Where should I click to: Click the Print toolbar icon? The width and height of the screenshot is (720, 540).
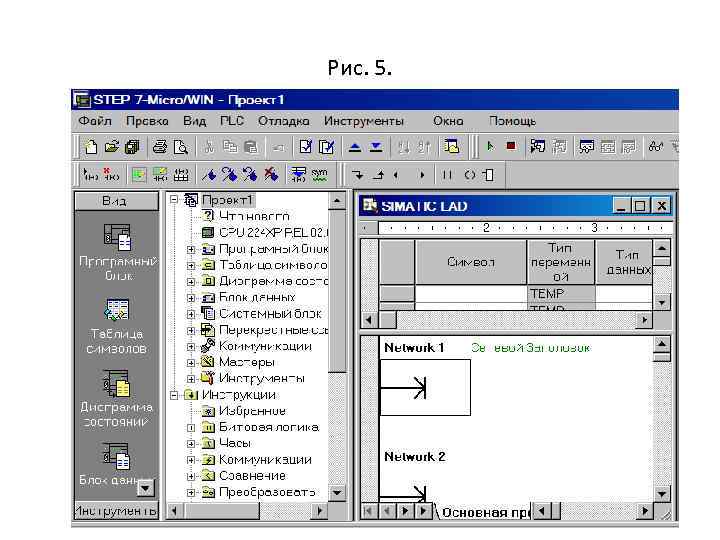pos(160,147)
